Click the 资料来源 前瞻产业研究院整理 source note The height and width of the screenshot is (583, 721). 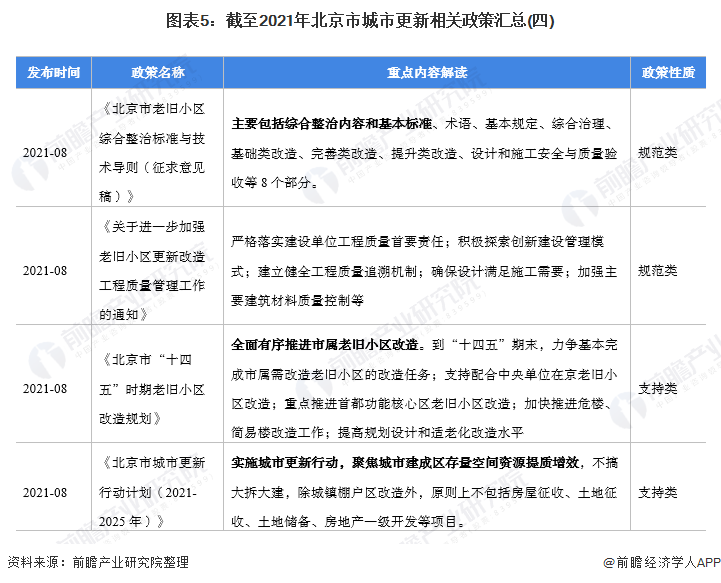point(98,562)
